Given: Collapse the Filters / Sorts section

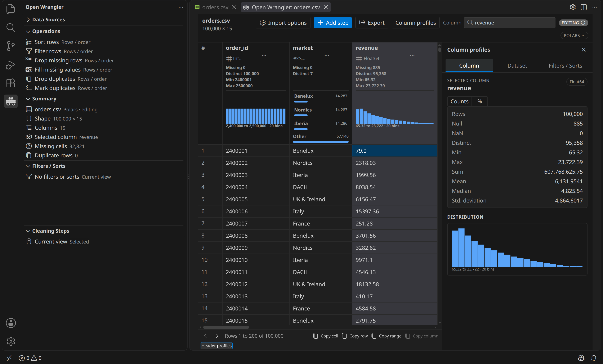Looking at the screenshot, I should click(x=49, y=166).
